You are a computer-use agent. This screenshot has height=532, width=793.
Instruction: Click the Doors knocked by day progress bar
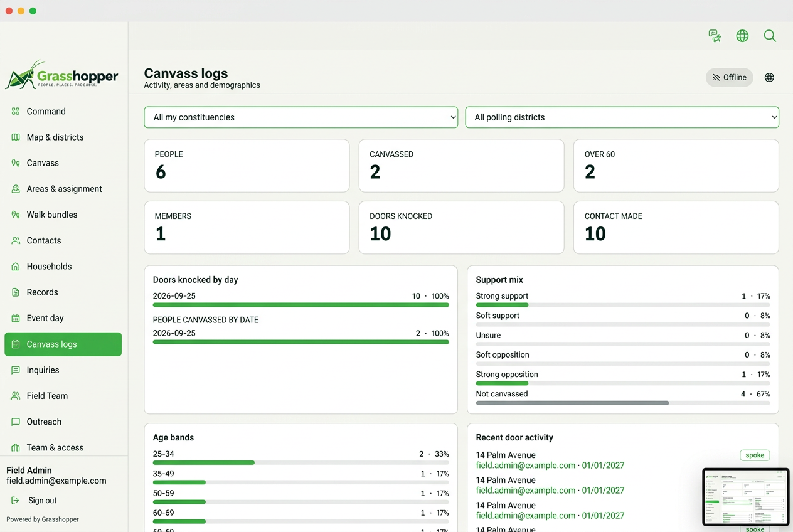301,305
